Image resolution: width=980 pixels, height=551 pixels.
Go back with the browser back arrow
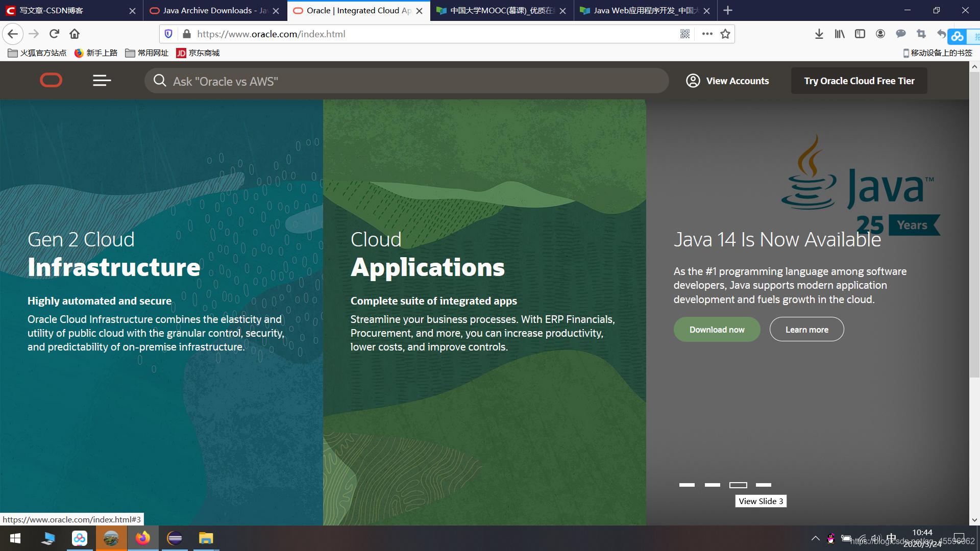(13, 34)
